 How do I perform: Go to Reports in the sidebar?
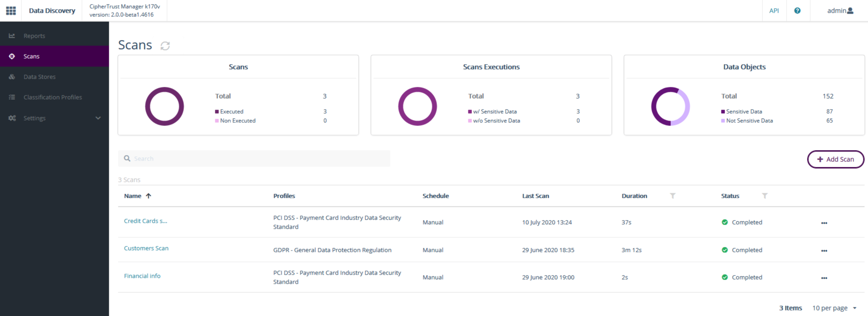[34, 36]
